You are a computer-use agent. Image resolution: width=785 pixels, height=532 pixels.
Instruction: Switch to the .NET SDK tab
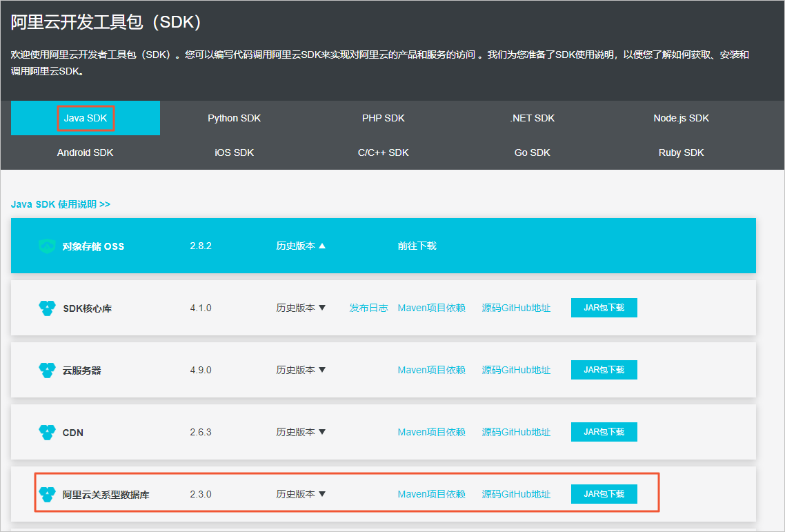coord(532,118)
